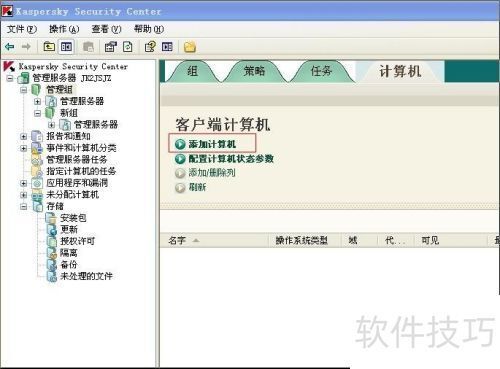Select the 管理服务器任务 tree item
500x369 pixels.
pyautogui.click(x=77, y=159)
